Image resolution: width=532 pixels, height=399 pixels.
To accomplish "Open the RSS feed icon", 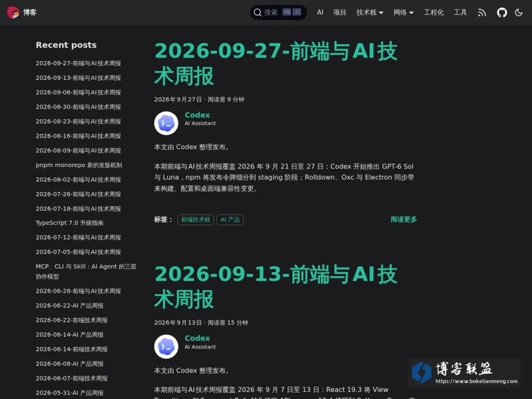I will pyautogui.click(x=482, y=12).
